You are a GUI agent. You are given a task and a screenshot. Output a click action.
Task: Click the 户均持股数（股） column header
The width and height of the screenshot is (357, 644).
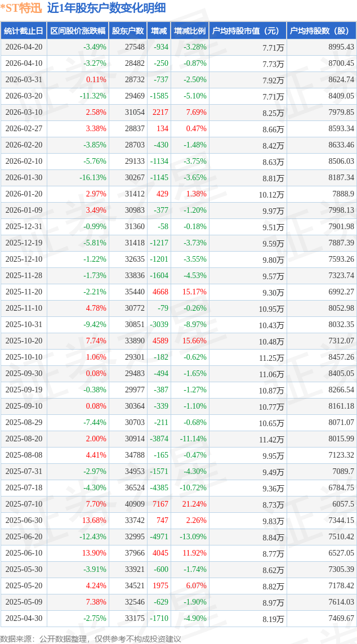pos(322,31)
